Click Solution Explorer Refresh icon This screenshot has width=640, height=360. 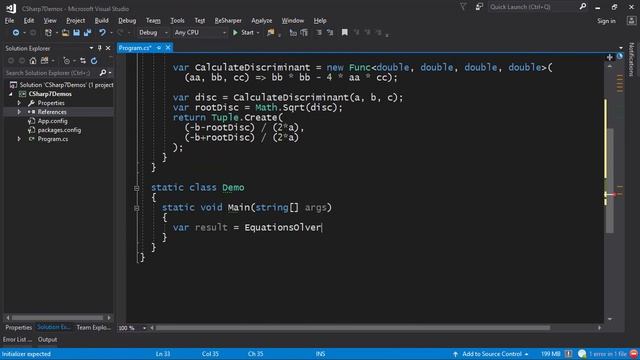(94, 61)
